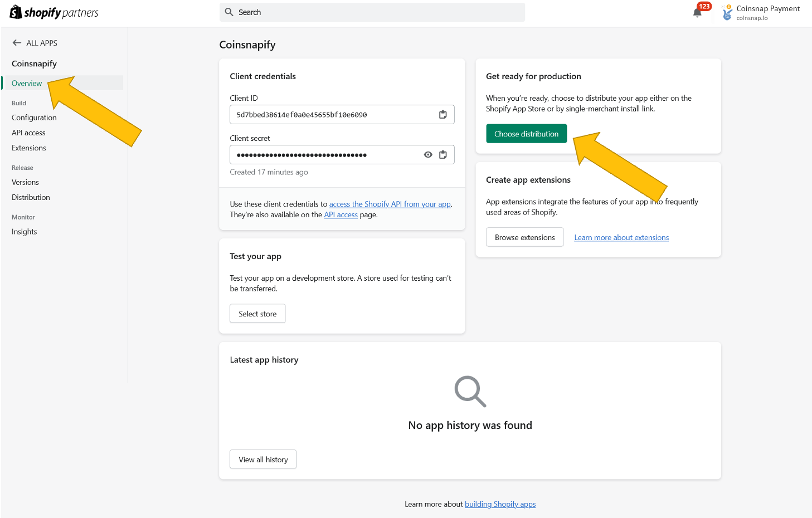Click the 'Created 17 minutes ago' text
The height and width of the screenshot is (518, 812).
(269, 172)
